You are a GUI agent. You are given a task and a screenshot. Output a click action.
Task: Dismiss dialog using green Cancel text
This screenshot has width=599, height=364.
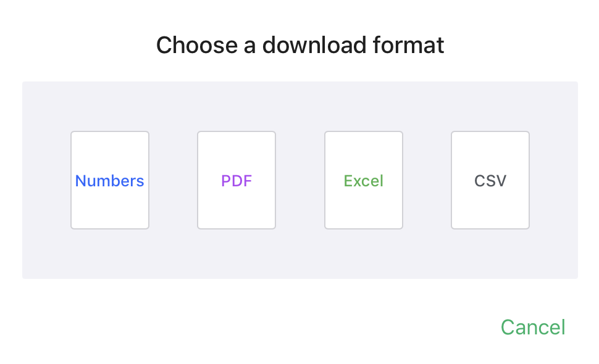click(x=533, y=327)
